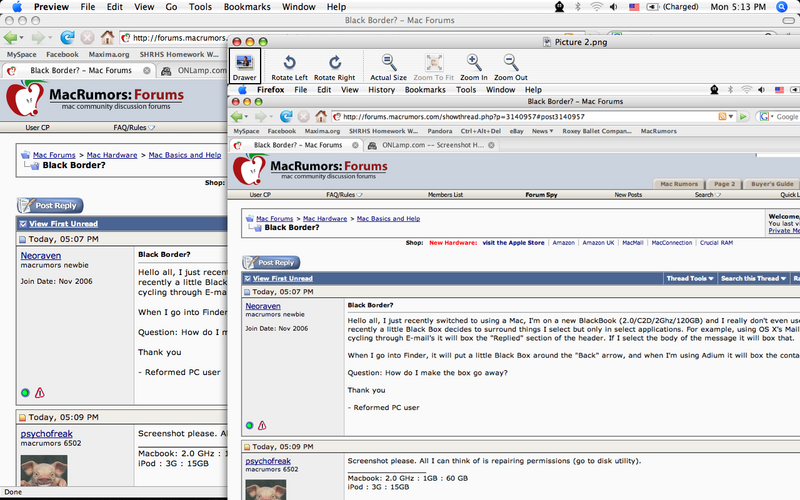Open the Tools menu in top menu bar
The image size is (800, 500).
click(x=200, y=7)
